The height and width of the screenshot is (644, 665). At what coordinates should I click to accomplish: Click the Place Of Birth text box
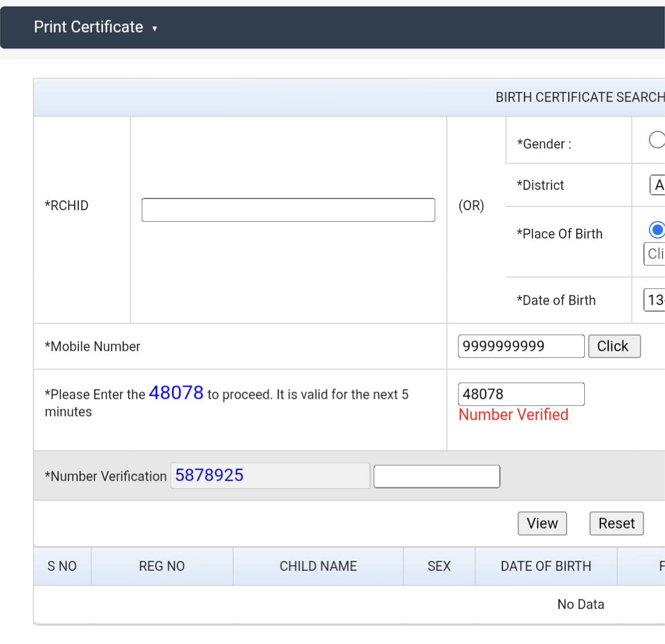655,254
